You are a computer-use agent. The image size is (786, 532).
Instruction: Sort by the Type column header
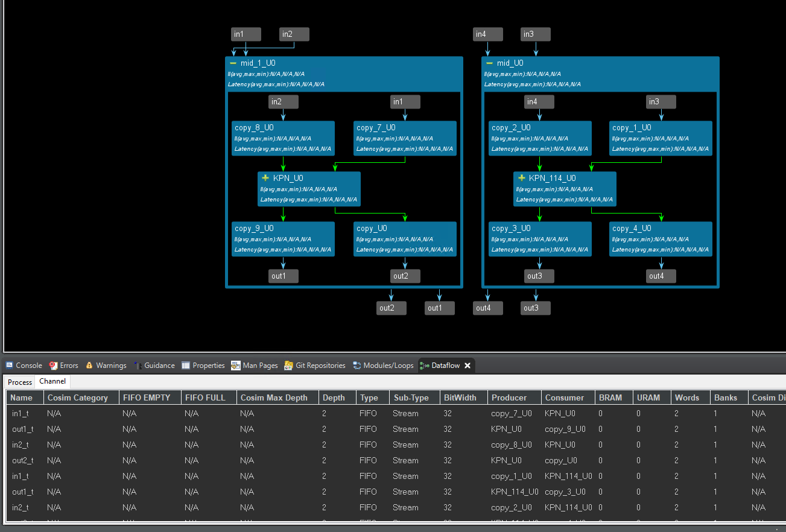point(373,397)
